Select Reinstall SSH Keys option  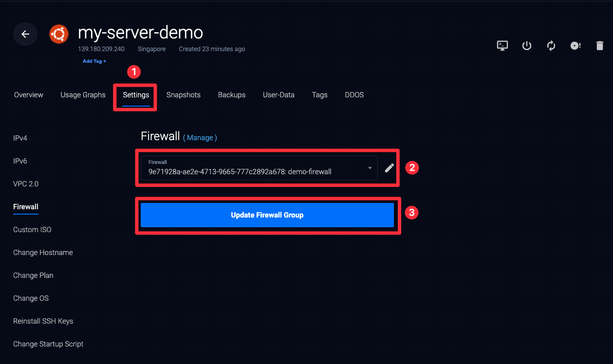(43, 321)
